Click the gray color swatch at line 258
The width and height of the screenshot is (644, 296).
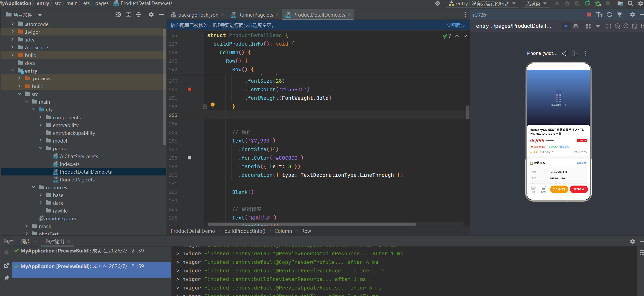tap(189, 158)
